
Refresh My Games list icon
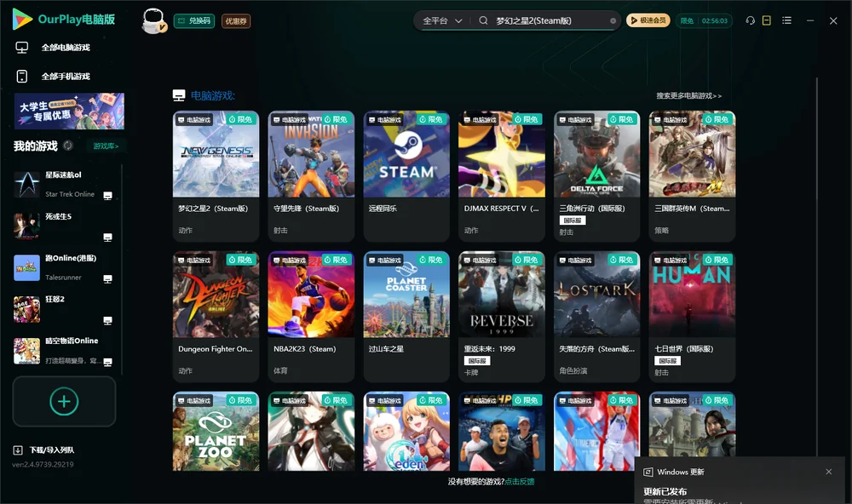click(x=68, y=146)
